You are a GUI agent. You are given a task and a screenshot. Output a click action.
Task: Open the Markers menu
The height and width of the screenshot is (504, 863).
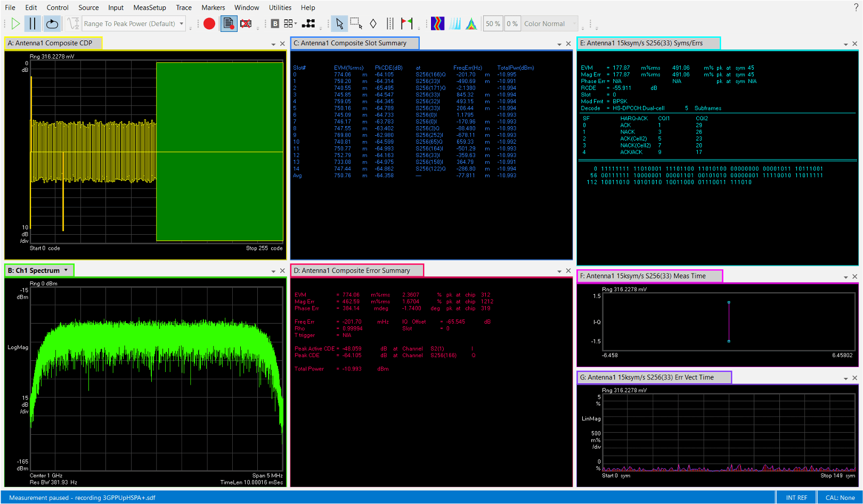(213, 7)
